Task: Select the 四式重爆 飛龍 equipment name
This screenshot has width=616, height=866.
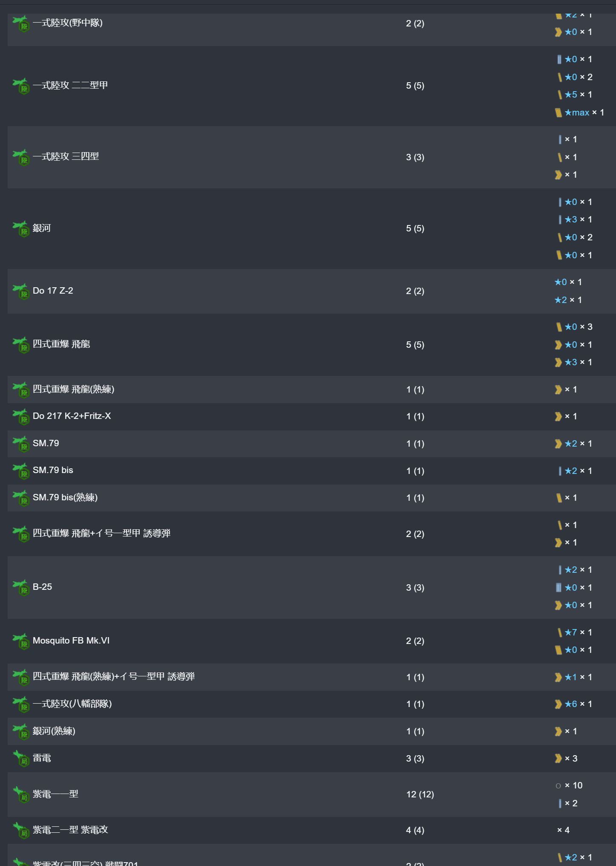Action: coord(61,344)
